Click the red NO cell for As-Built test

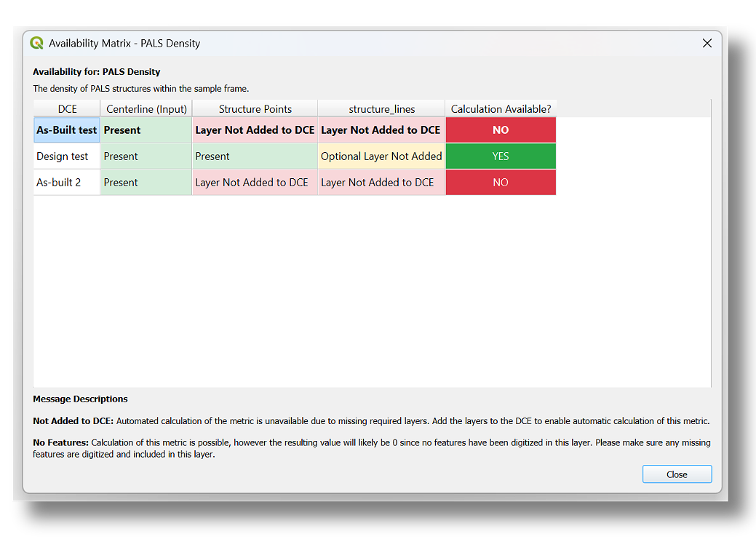click(501, 130)
